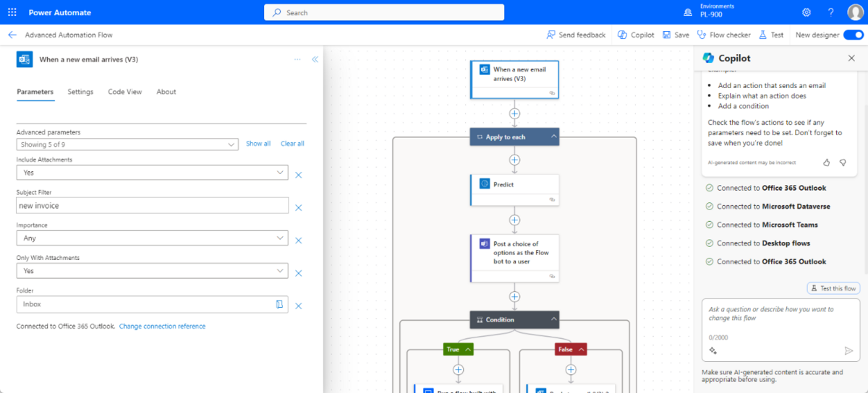
Task: Click the Test this flow button
Action: coord(833,288)
